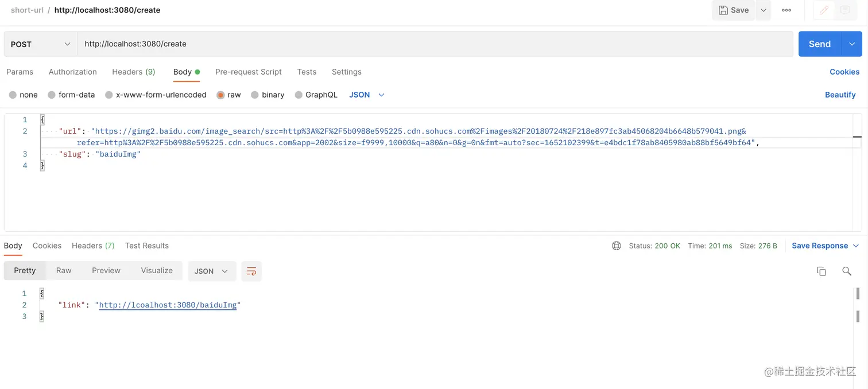Screen dimensions: 868x389
Task: Click the globe network icon
Action: tap(617, 246)
